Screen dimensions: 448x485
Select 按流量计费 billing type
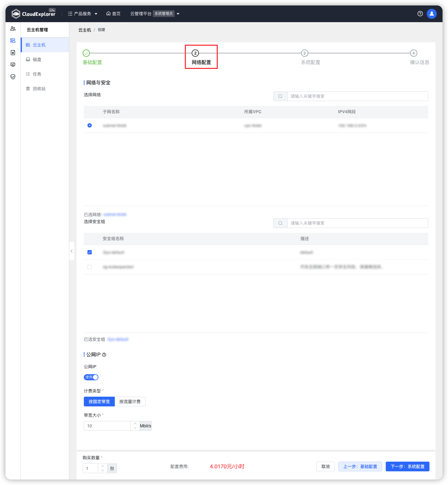tap(130, 401)
